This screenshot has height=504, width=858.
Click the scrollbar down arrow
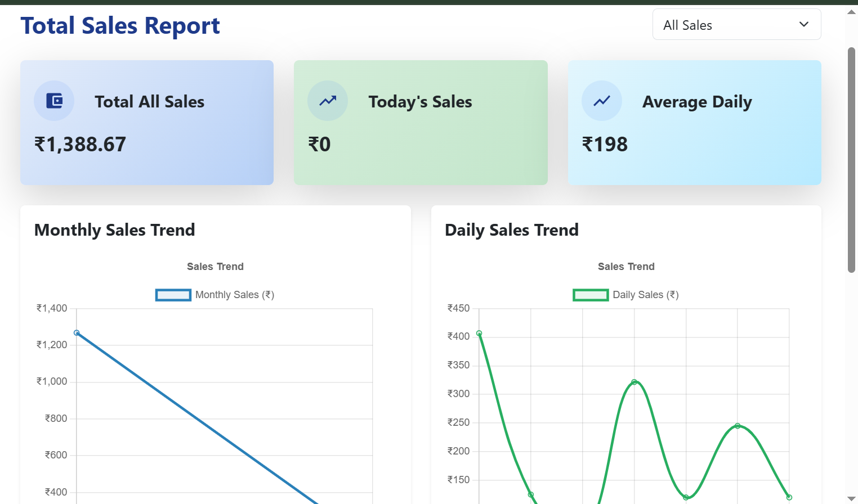point(851,498)
